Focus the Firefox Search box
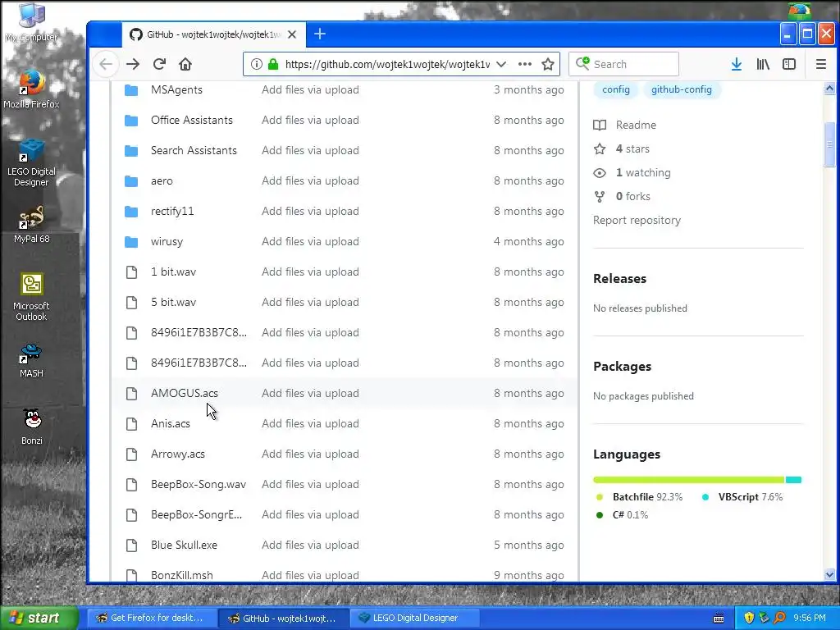 tap(624, 64)
